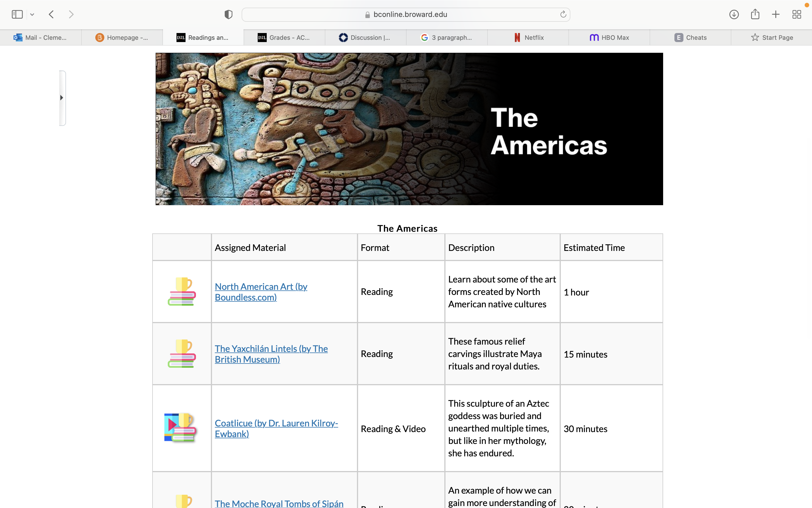Open the Share menu

point(755,14)
